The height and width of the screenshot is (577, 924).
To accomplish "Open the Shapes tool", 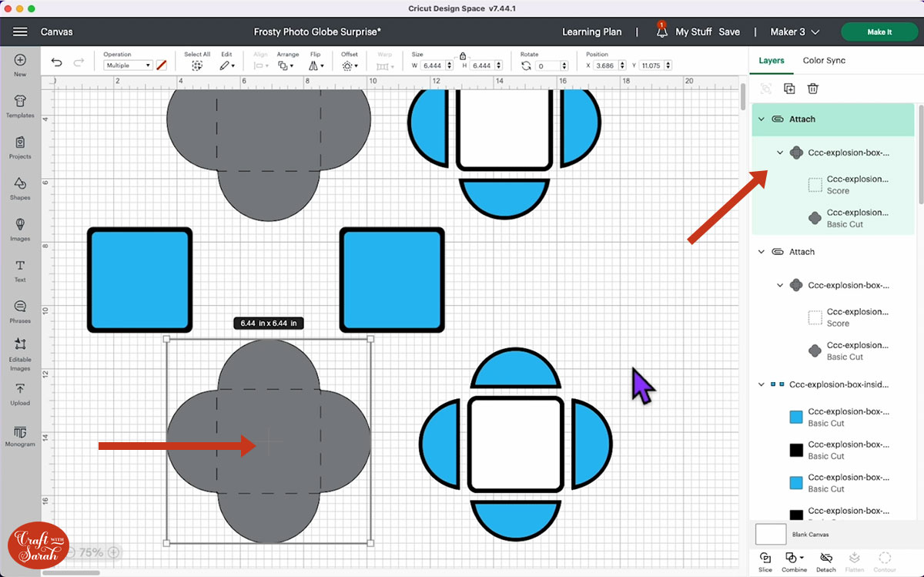I will [x=20, y=187].
